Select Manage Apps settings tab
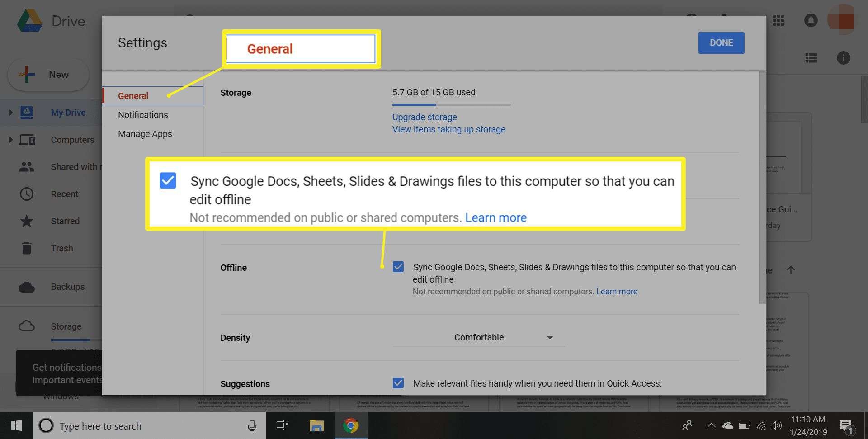 tap(145, 134)
